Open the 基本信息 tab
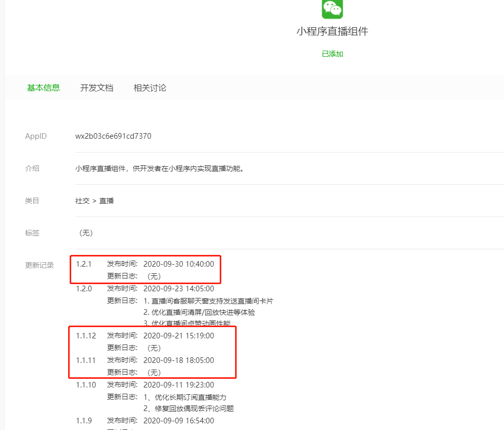This screenshot has height=430, width=504. tap(44, 88)
